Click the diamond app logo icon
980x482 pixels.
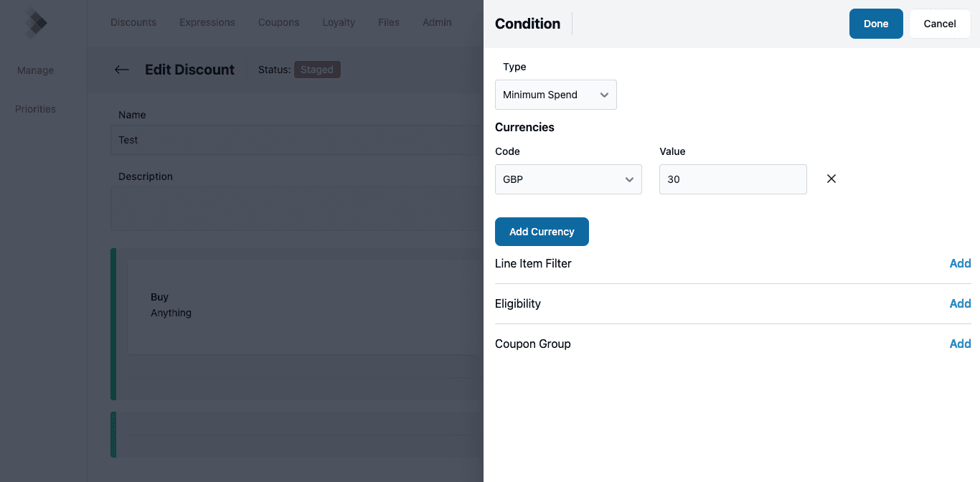[34, 22]
